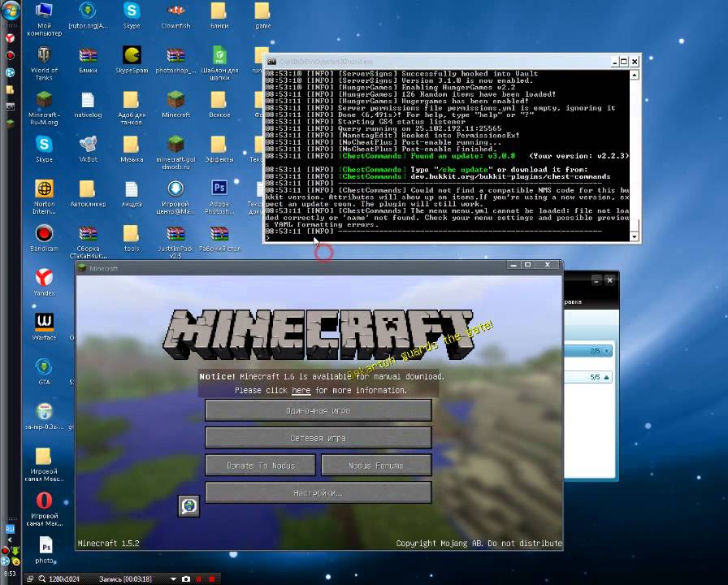Screen dimensions: 728x585
Task: Open the Сборка СТаКаНчиК archive
Action: click(x=88, y=241)
